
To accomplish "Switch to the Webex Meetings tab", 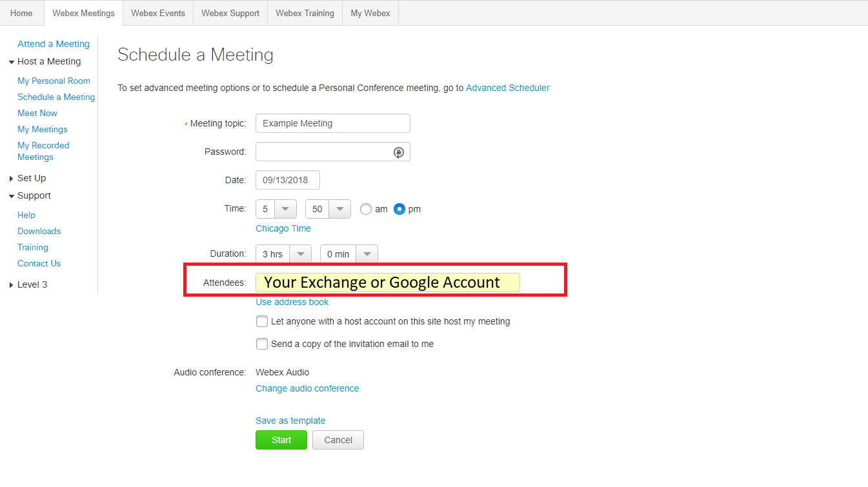I will (83, 13).
